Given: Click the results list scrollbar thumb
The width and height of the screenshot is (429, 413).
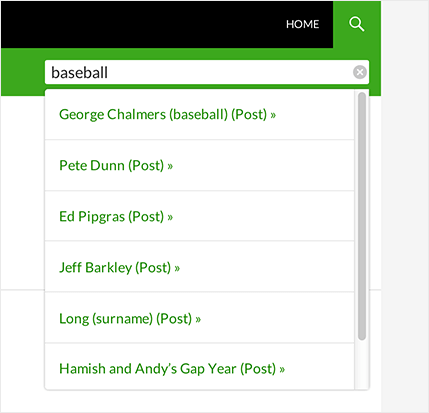Looking at the screenshot, I should pyautogui.click(x=362, y=216).
